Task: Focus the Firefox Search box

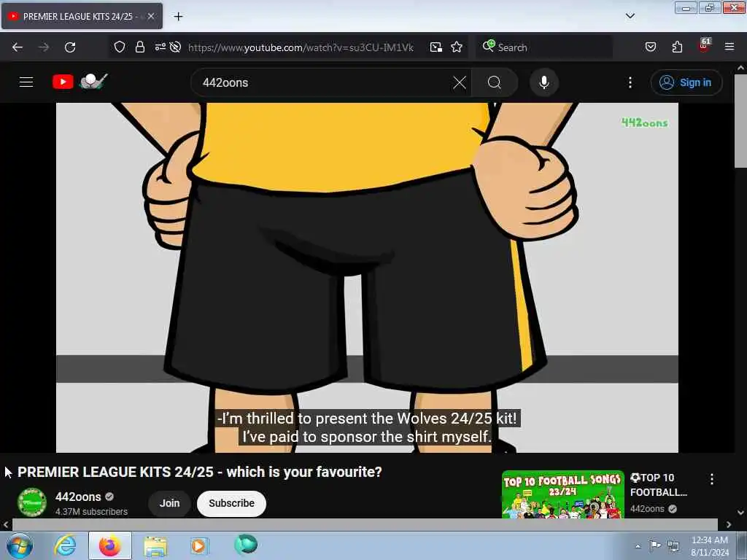Action: 544,47
